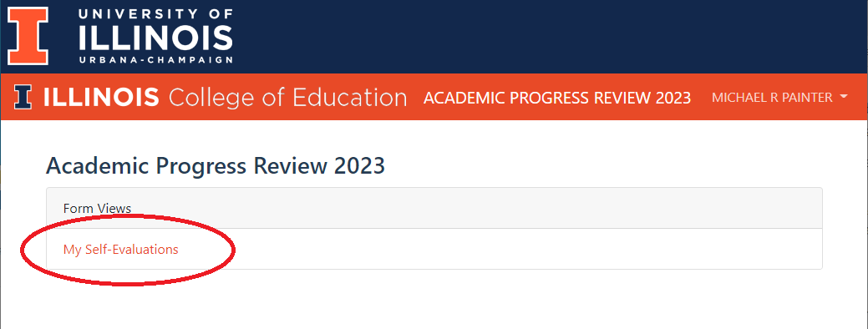Click the bold ILLINOIS text in orange bar
This screenshot has width=868, height=329.
click(101, 98)
